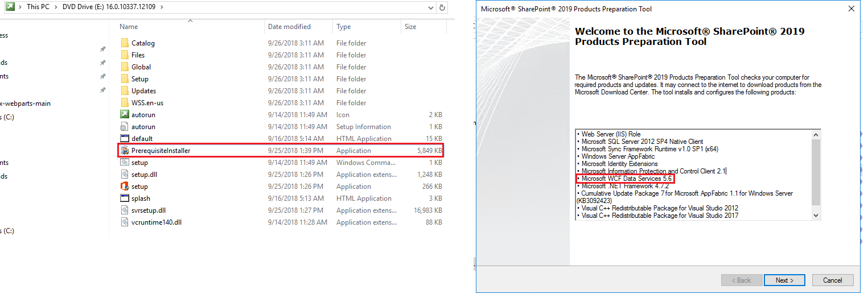Click the splash HTML Application icon
This screenshot has height=302, width=868.
coord(125,198)
